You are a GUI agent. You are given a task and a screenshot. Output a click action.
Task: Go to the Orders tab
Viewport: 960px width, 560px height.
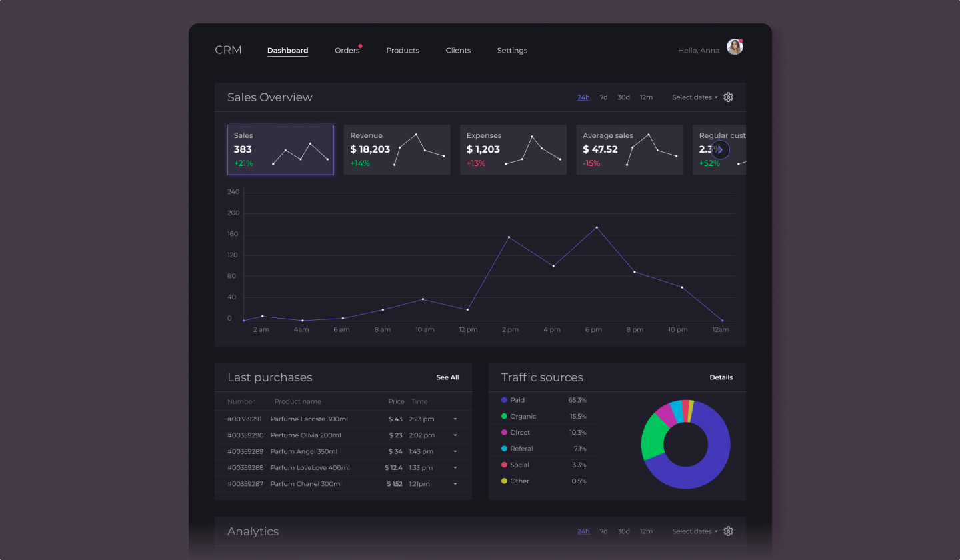(347, 51)
